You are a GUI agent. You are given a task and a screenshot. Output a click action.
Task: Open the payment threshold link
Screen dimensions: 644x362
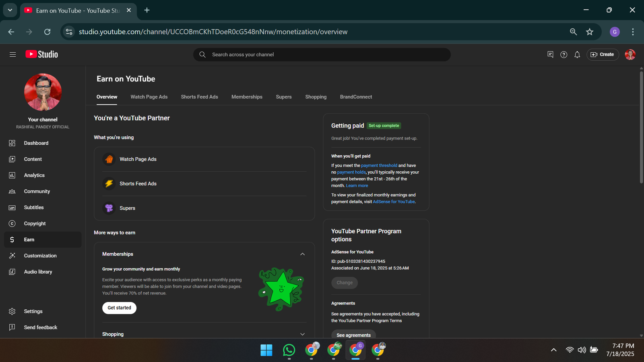[x=379, y=165]
